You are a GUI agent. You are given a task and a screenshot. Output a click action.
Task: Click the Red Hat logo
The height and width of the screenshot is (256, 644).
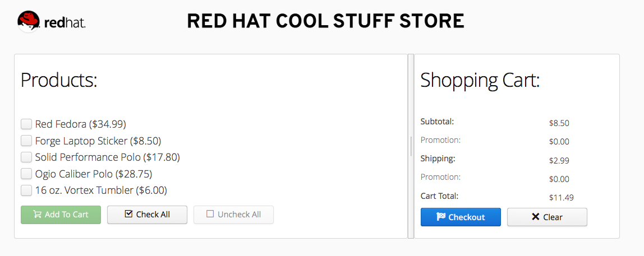tap(51, 22)
